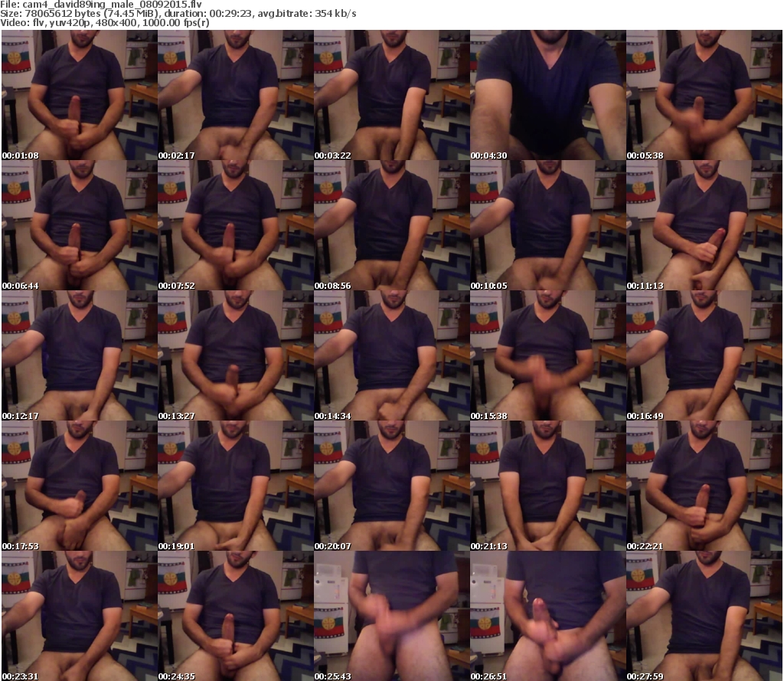
Task: Open the frame stamped 00:04:30
Action: point(548,95)
